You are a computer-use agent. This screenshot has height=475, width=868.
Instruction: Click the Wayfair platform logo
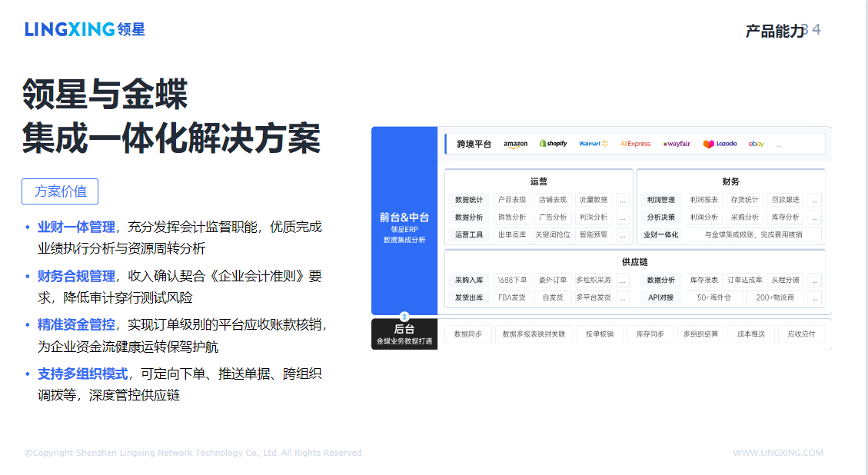[x=677, y=144]
